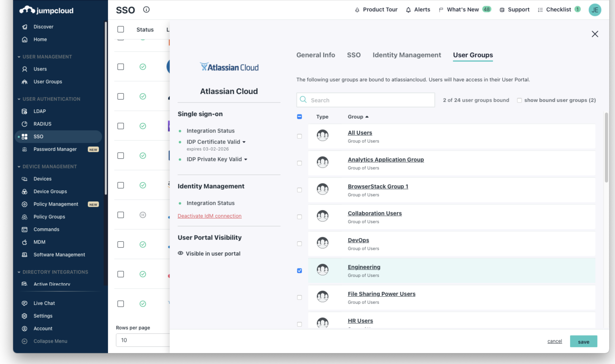615x364 pixels.
Task: Enable show bound user groups checkbox
Action: 519,100
